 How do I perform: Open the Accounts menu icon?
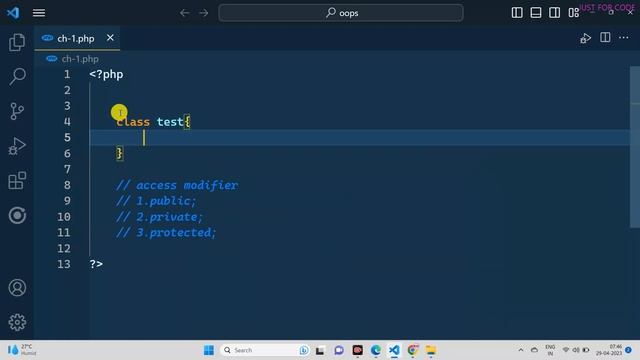[x=17, y=288]
